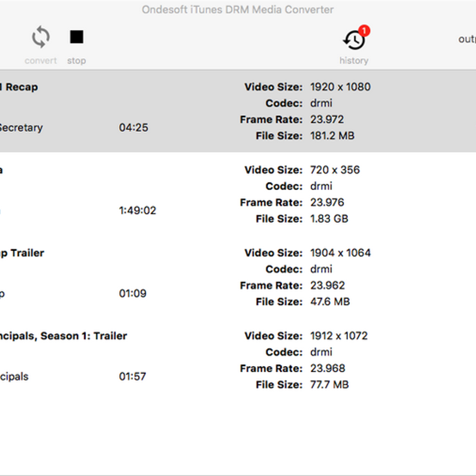Click the black stop square icon
This screenshot has height=476, width=476.
coord(76,37)
